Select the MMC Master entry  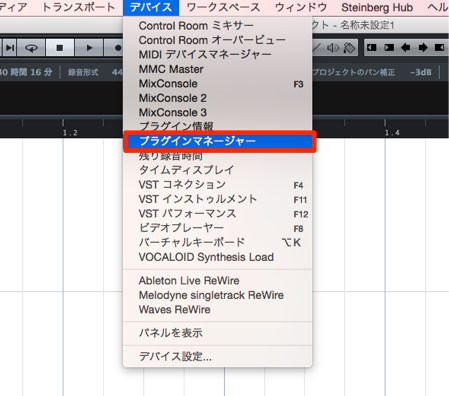[x=218, y=69]
